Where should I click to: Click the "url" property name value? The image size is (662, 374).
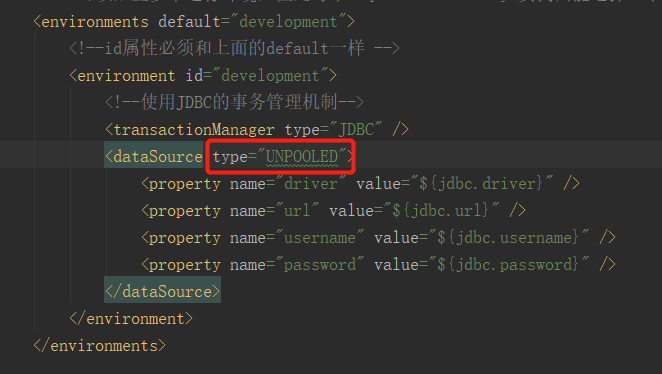click(297, 211)
